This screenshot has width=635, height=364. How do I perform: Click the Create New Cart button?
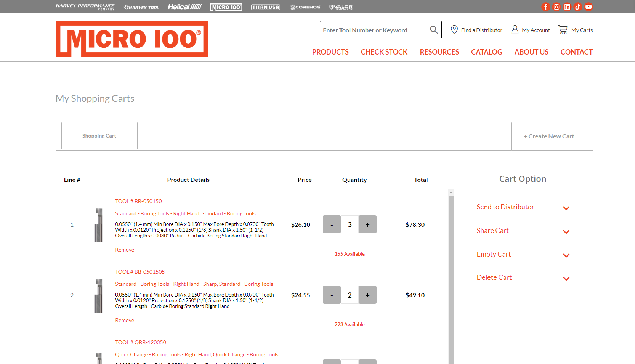[549, 136]
